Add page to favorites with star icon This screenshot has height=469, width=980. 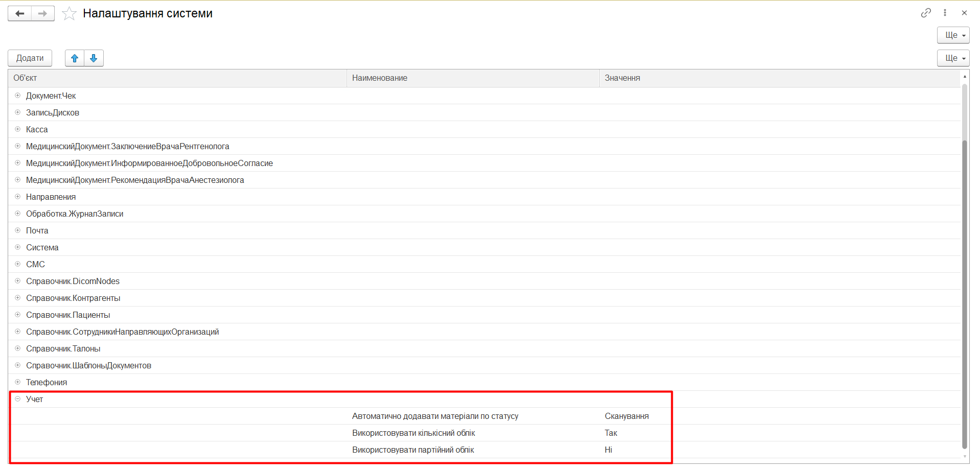(69, 14)
